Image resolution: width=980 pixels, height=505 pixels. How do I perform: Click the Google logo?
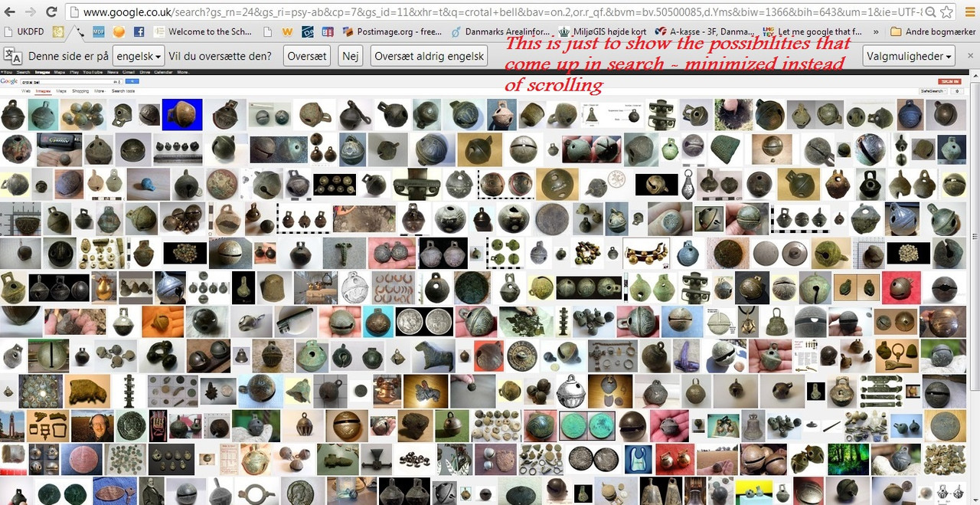click(x=9, y=81)
